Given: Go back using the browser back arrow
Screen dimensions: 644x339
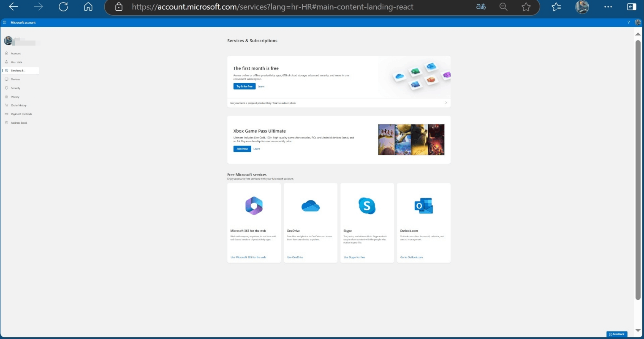Looking at the screenshot, I should [14, 7].
